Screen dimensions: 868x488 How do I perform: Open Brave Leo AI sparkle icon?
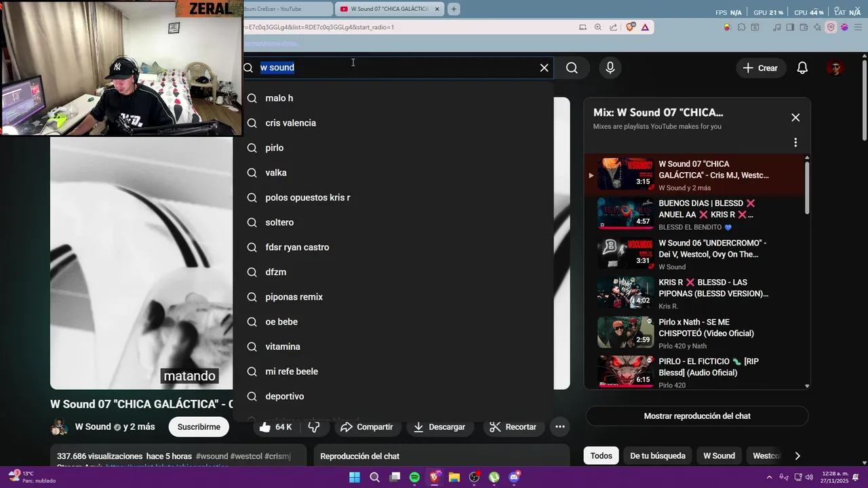tap(818, 27)
